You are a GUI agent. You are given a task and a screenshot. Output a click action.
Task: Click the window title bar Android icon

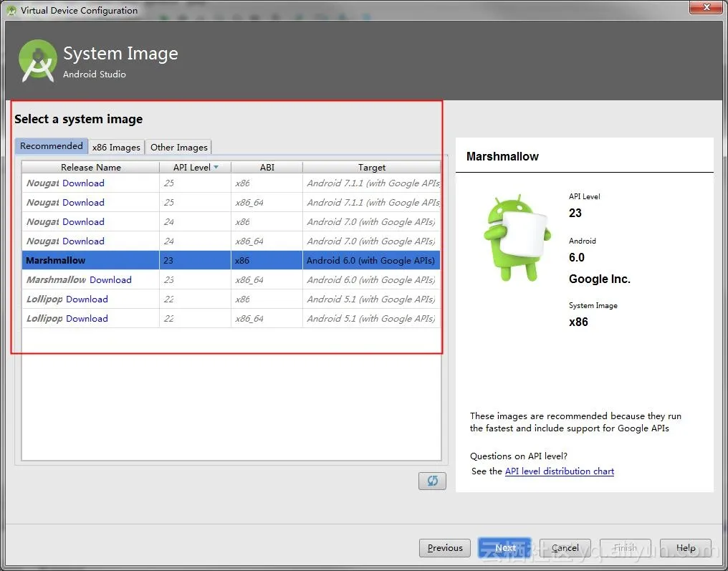point(11,10)
